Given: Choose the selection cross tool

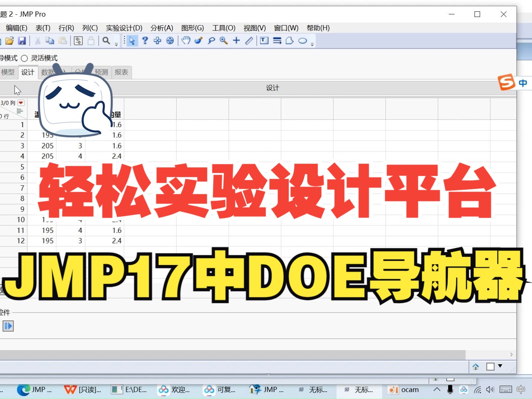Looking at the screenshot, I should point(157,41).
